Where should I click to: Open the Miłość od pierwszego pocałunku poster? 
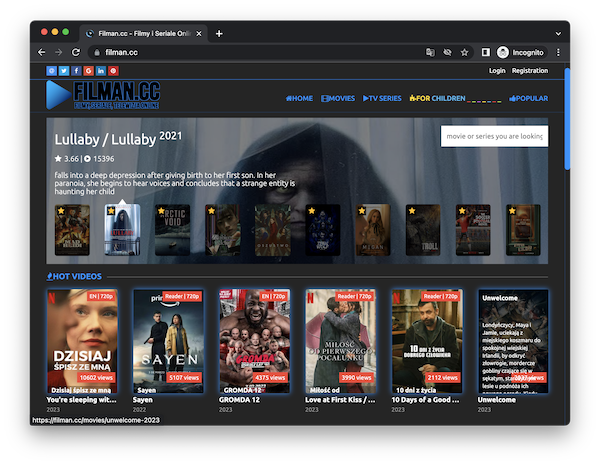[341, 341]
